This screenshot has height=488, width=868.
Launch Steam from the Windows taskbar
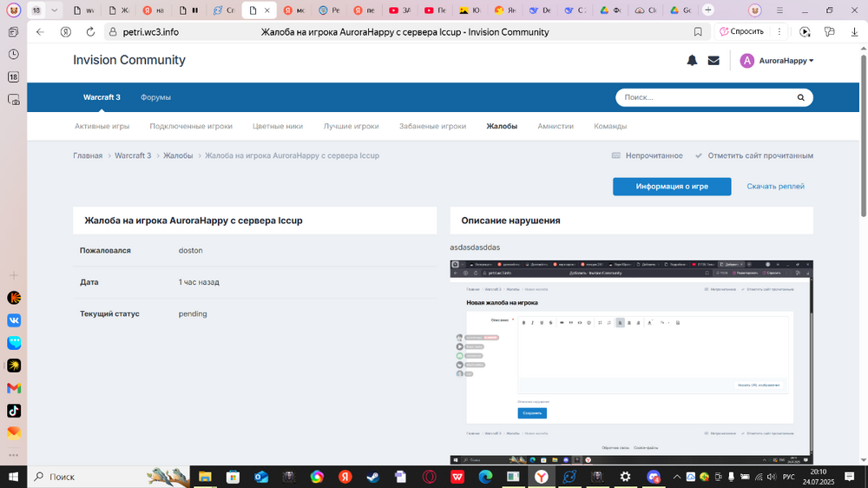point(373,477)
